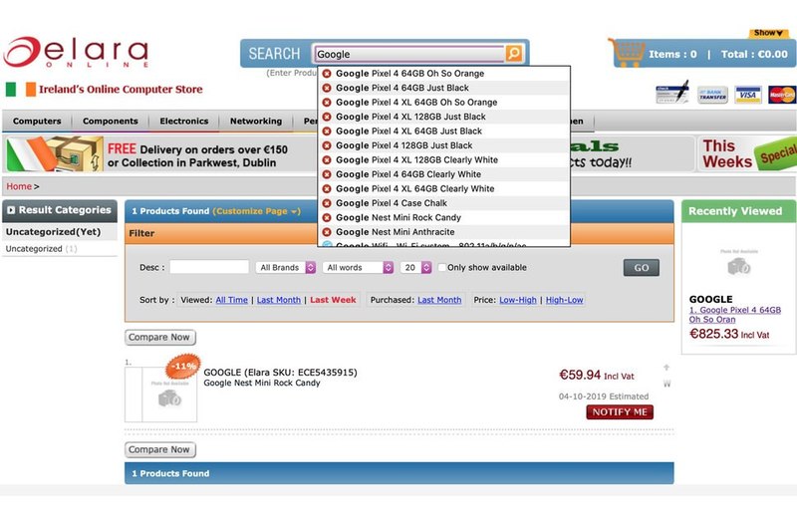Click the Desc filter text field
Image resolution: width=797 pixels, height=532 pixels.
[x=209, y=267]
